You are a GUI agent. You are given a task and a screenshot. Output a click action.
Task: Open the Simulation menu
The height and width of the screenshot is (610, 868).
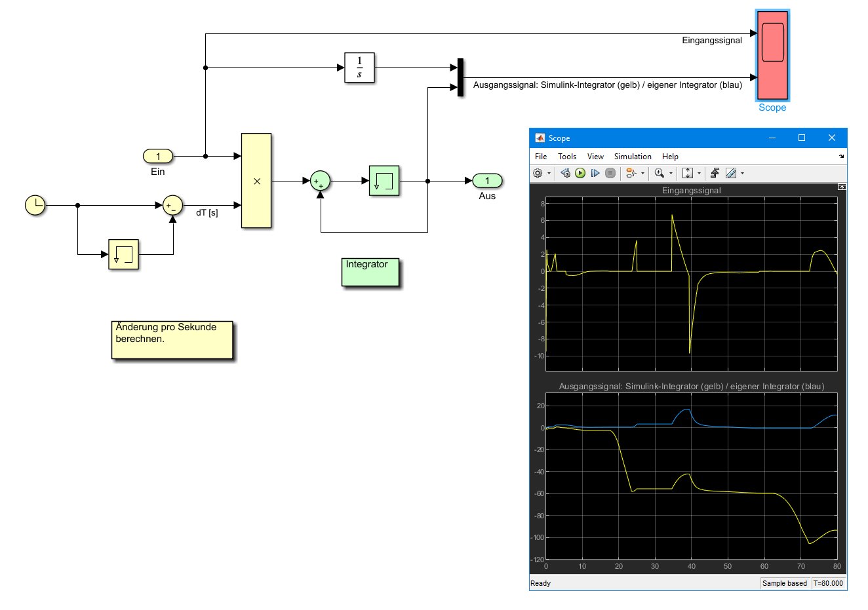[x=633, y=157]
